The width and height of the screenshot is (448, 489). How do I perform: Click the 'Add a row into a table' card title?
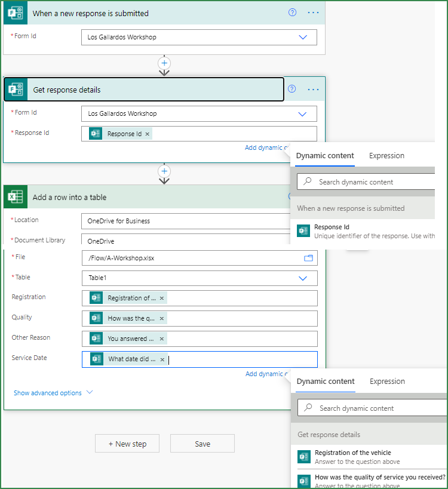click(69, 197)
